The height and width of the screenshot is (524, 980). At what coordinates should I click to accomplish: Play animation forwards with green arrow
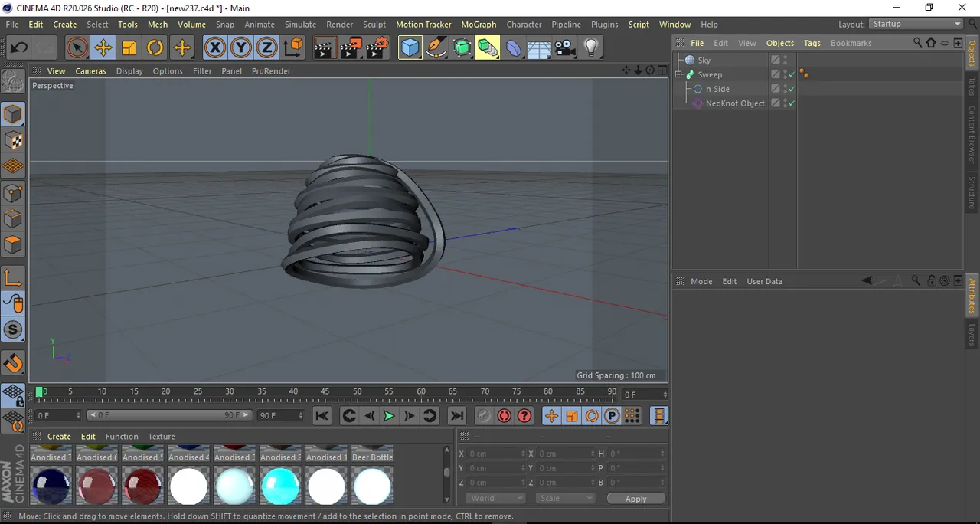(389, 416)
